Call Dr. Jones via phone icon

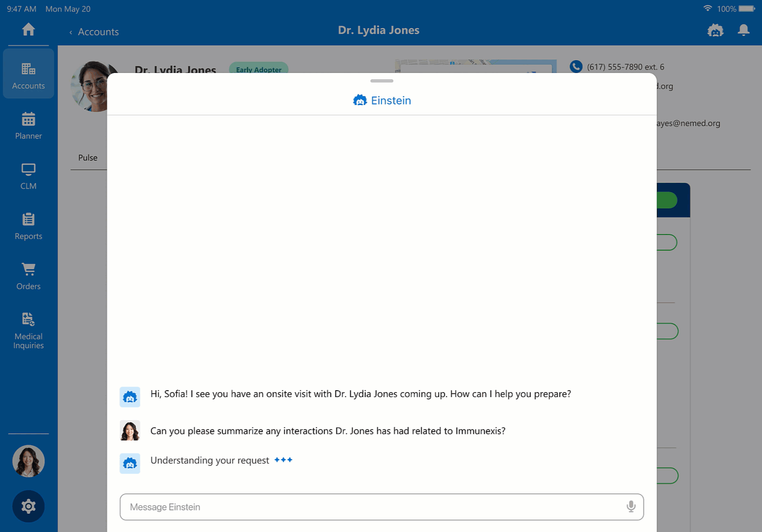click(576, 66)
